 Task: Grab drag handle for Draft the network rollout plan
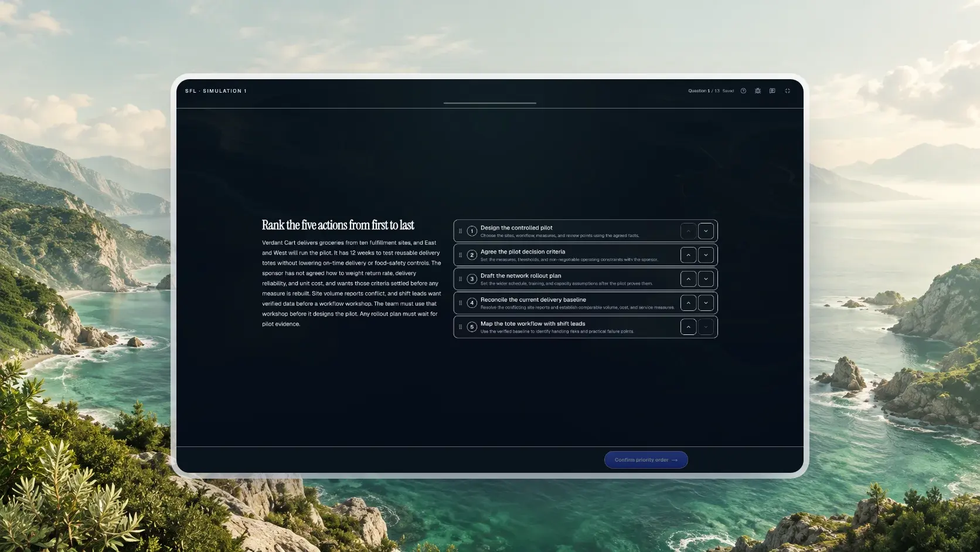pos(460,279)
